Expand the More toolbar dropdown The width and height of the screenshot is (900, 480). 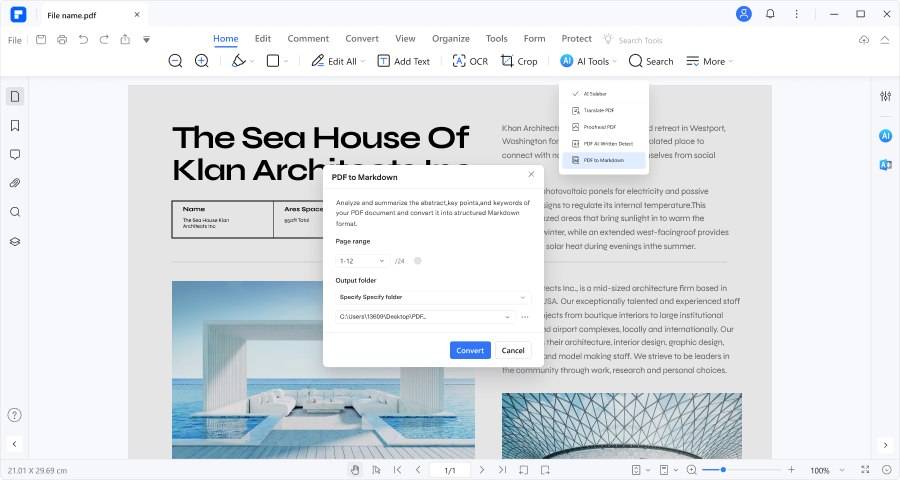pos(731,61)
